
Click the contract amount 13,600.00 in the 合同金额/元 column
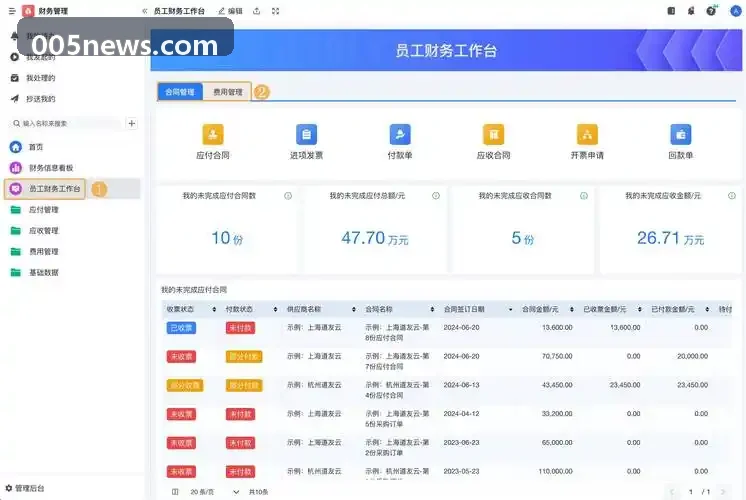557,328
